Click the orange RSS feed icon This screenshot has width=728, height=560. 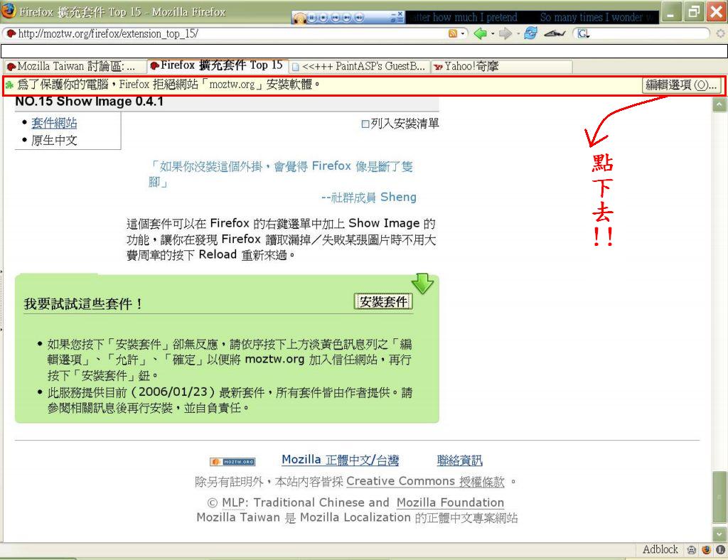[453, 33]
